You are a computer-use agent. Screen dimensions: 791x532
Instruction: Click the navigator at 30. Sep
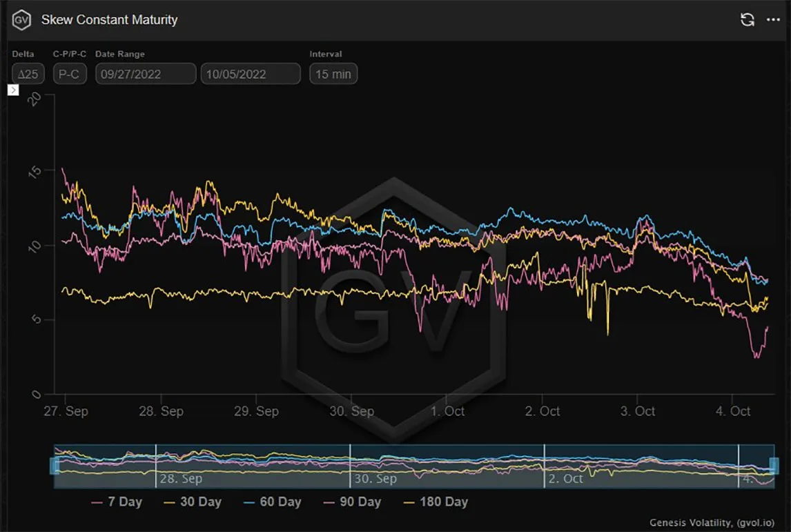point(375,478)
